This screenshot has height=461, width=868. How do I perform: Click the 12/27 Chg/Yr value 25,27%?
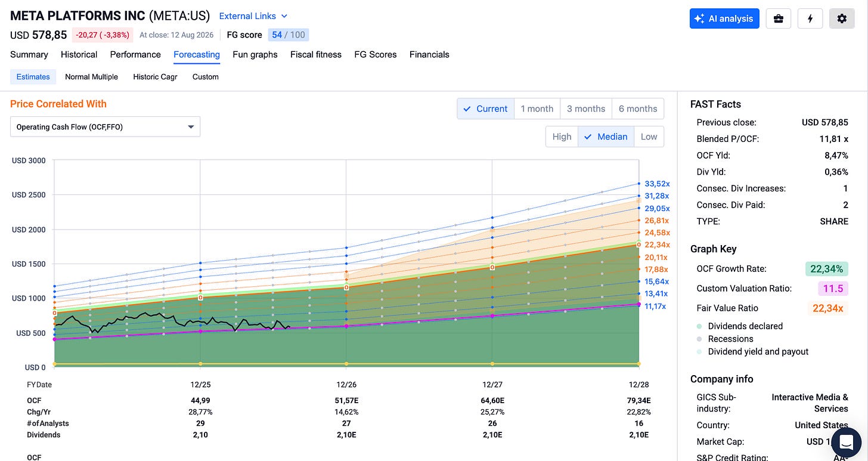pyautogui.click(x=492, y=412)
